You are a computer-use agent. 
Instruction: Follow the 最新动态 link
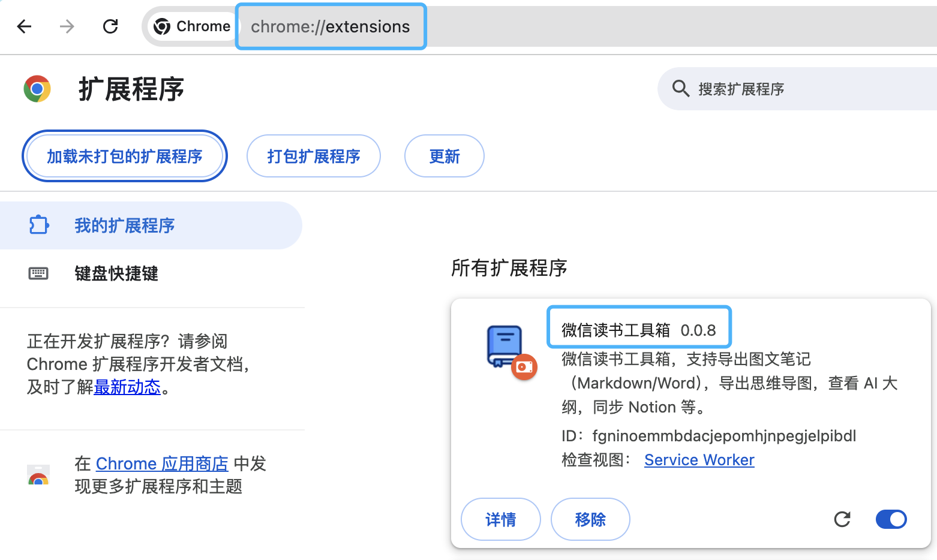click(127, 387)
